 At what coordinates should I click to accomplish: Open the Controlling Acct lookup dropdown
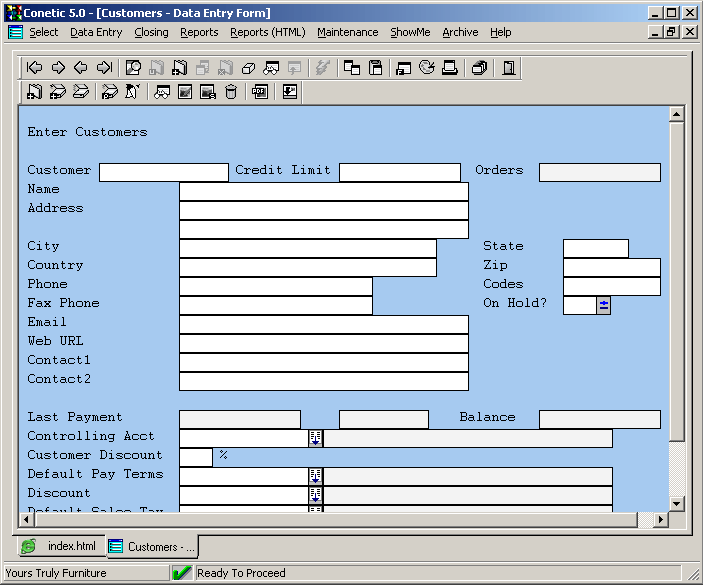(x=315, y=438)
